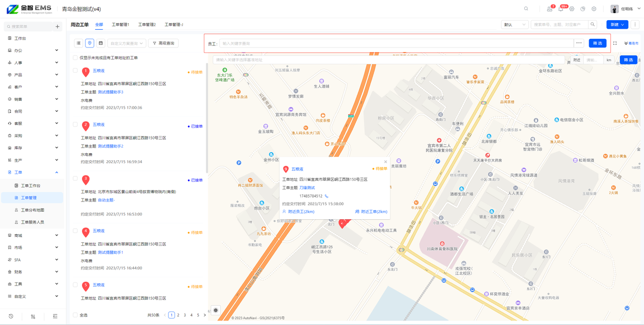Click the employee keyword search field

(x=396, y=43)
